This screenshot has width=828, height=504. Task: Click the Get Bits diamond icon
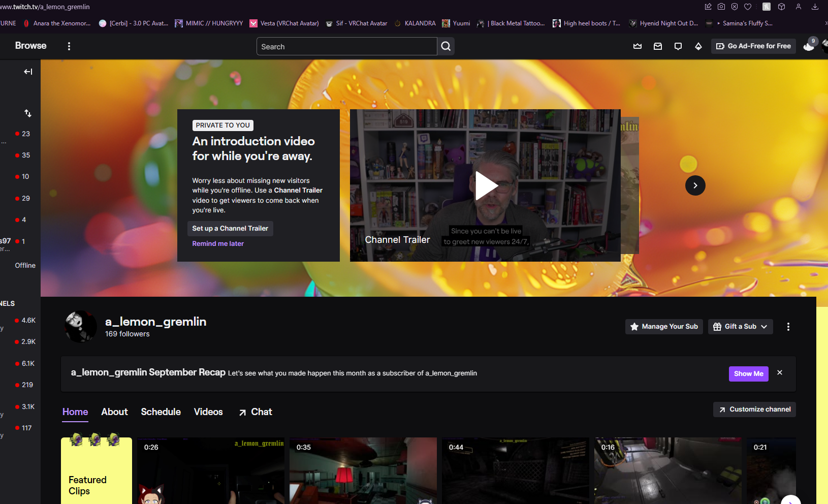(698, 46)
